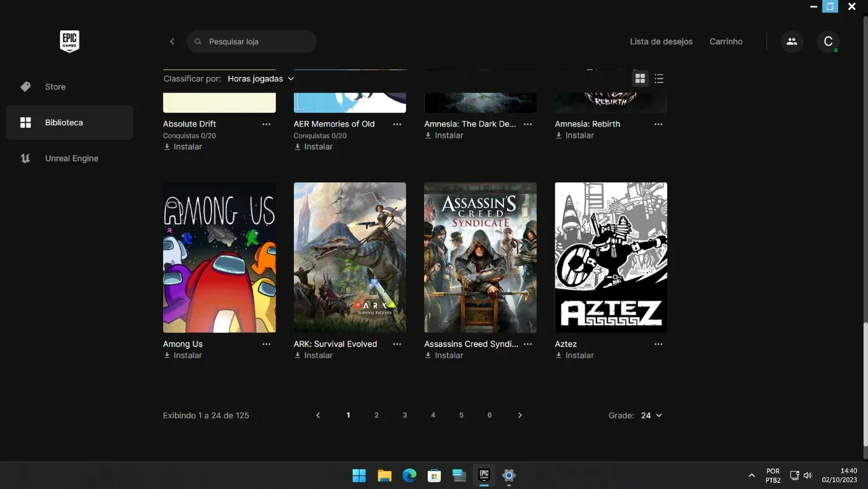Go to the next page arrow
The height and width of the screenshot is (489, 868).
520,415
